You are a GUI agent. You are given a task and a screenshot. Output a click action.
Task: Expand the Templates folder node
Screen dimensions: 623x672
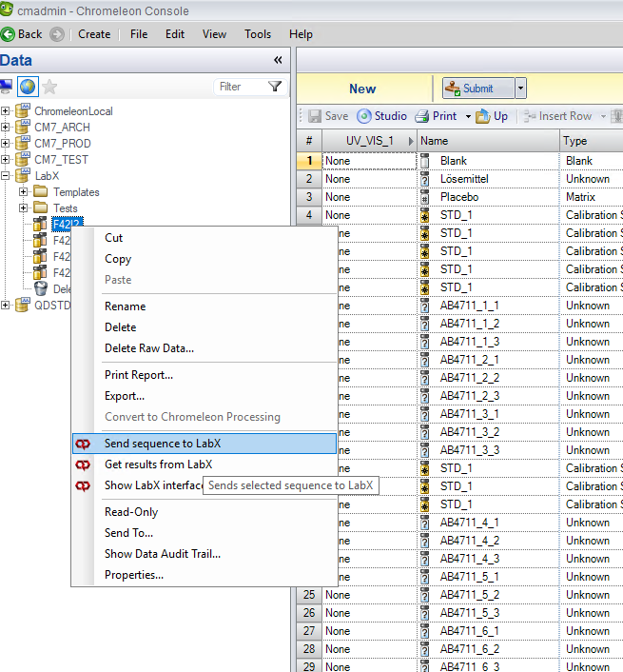[x=23, y=191]
